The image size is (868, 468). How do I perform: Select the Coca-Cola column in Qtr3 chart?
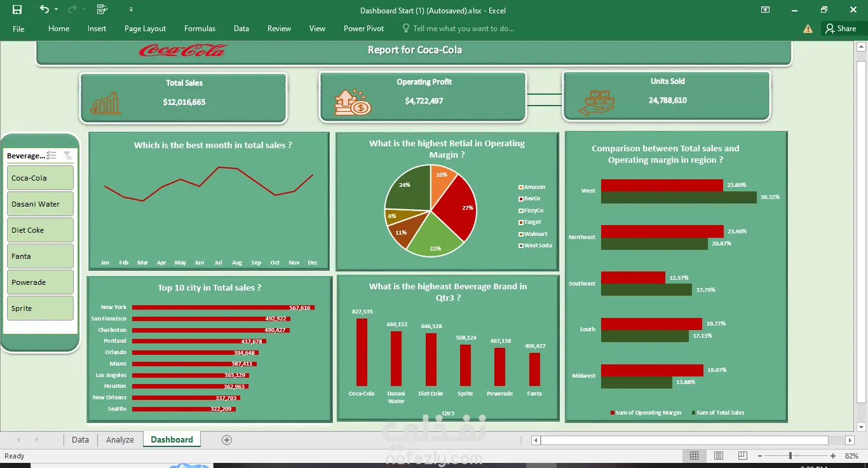362,352
